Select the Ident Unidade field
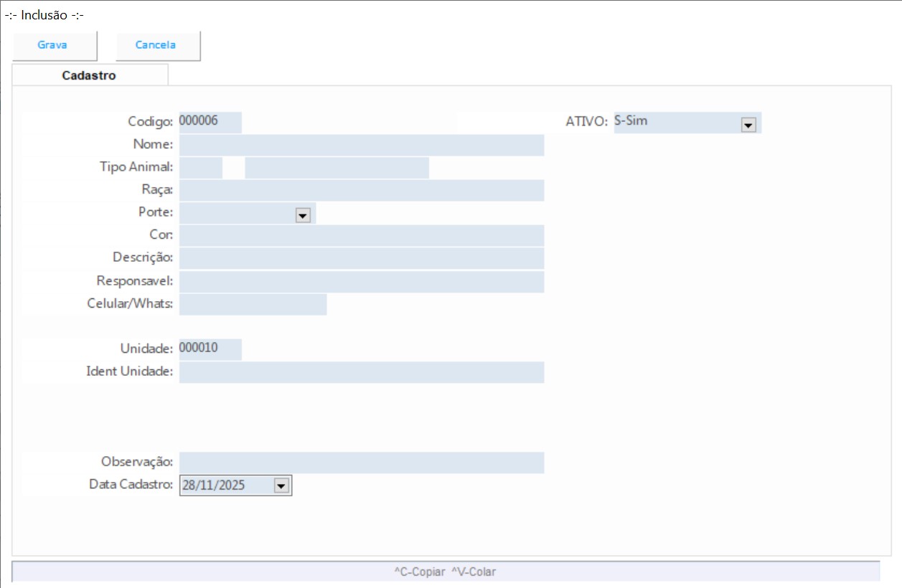902x588 pixels. 361,372
